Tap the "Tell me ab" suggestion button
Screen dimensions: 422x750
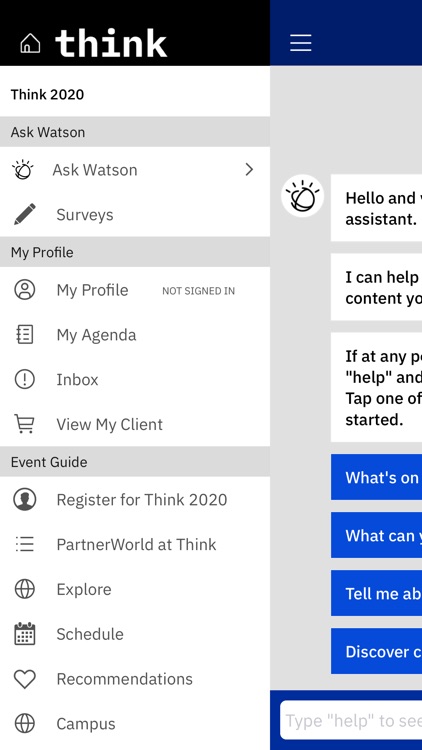(x=377, y=593)
